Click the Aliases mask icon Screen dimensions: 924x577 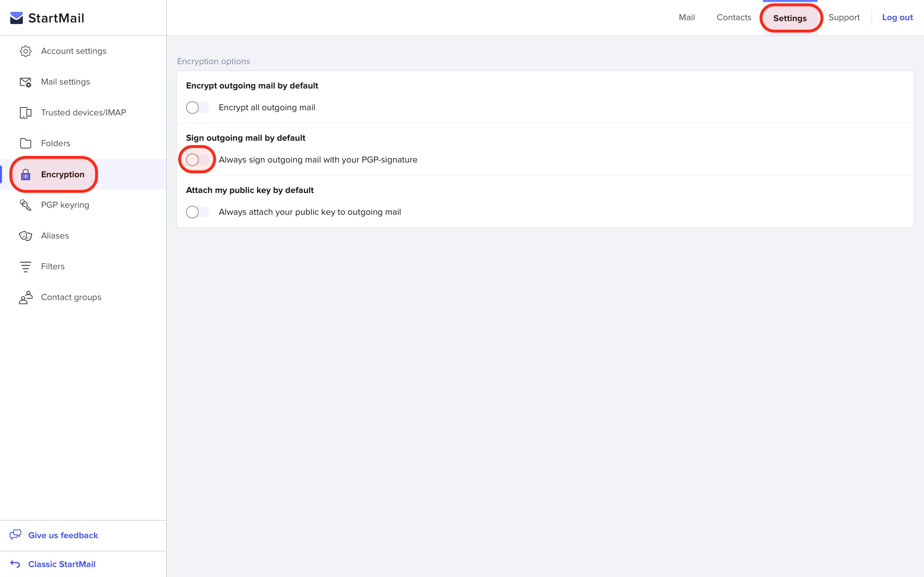[x=26, y=236]
